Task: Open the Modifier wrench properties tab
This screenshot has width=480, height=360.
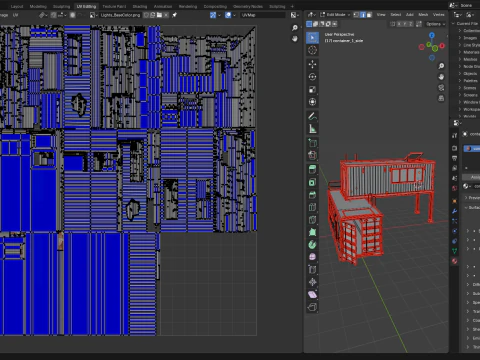Action: pos(455,211)
